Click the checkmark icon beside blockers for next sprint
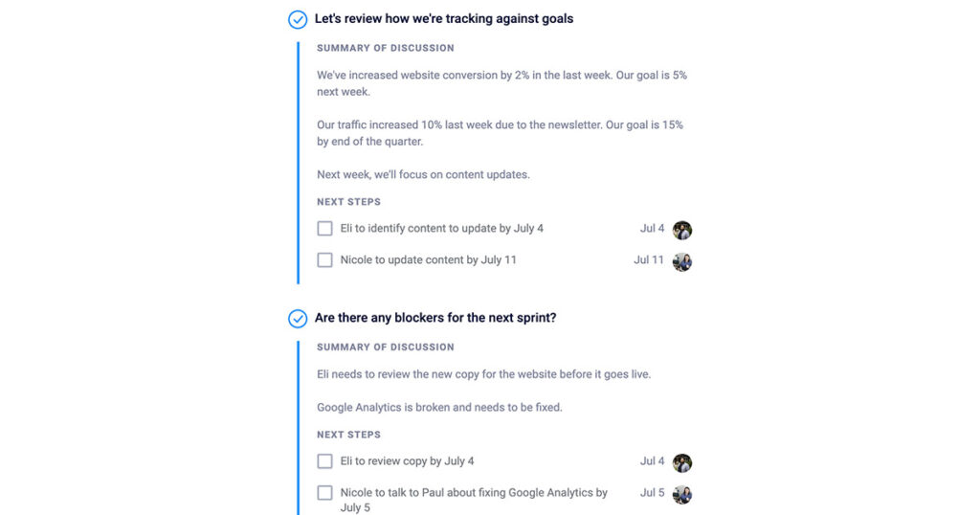The image size is (980, 515). pyautogui.click(x=298, y=319)
